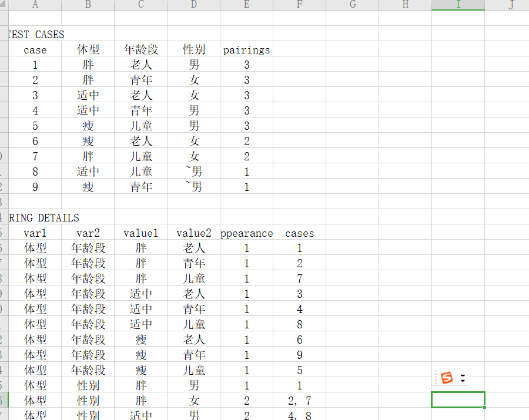This screenshot has width=529, height=420.
Task: Select case number 1 cell
Action: tap(35, 65)
